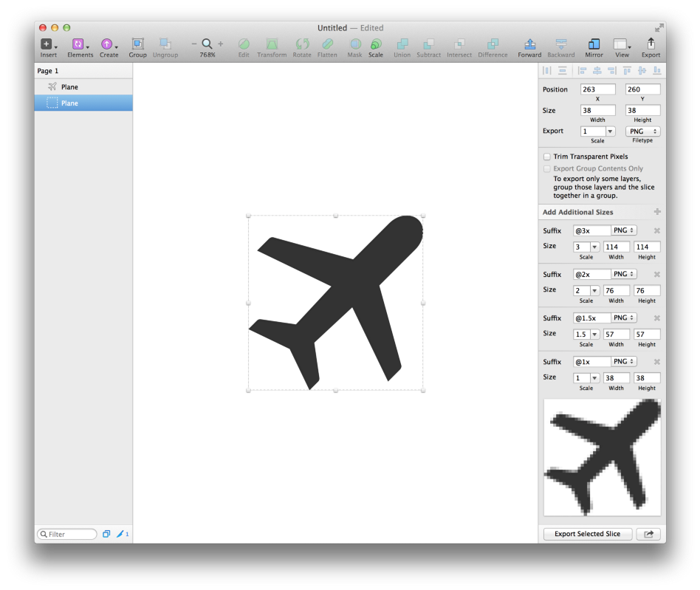Align layers horizontally centered

(597, 70)
